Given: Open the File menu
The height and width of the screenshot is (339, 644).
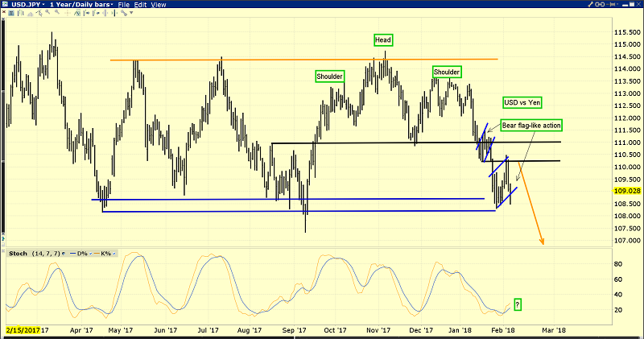Looking at the screenshot, I should click(x=123, y=5).
